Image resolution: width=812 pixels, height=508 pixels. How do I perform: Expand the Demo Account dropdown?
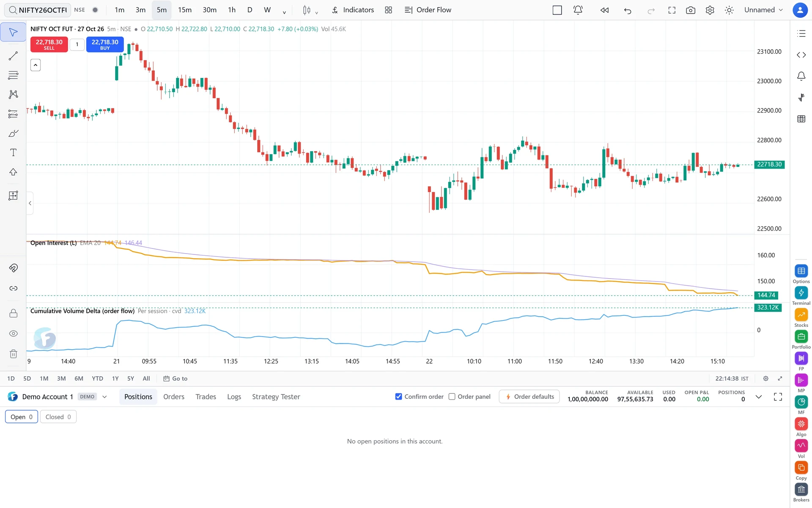(104, 397)
